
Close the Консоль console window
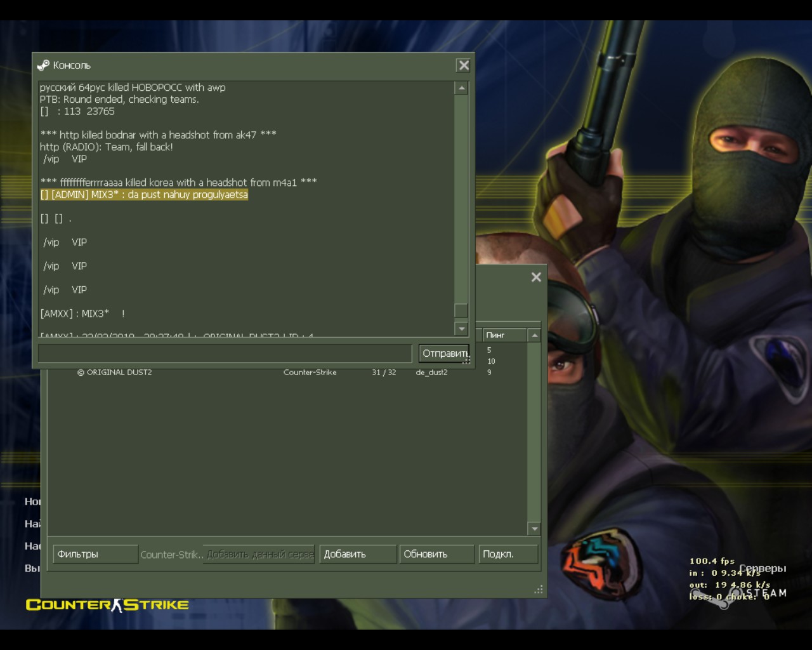coord(464,65)
